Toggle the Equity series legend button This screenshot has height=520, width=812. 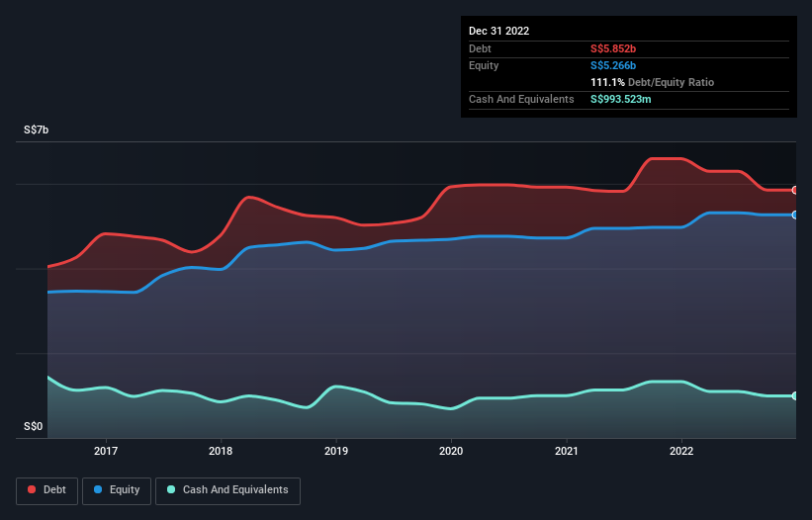coord(117,490)
